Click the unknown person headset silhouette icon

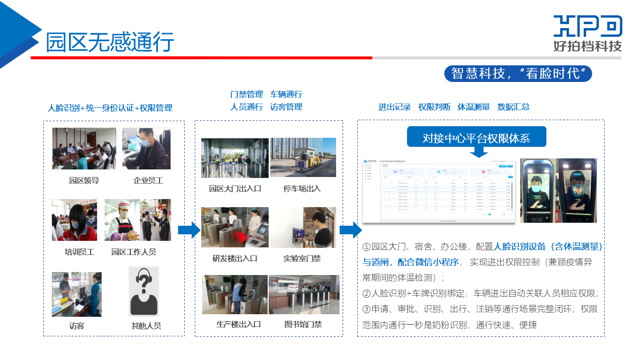(x=144, y=292)
